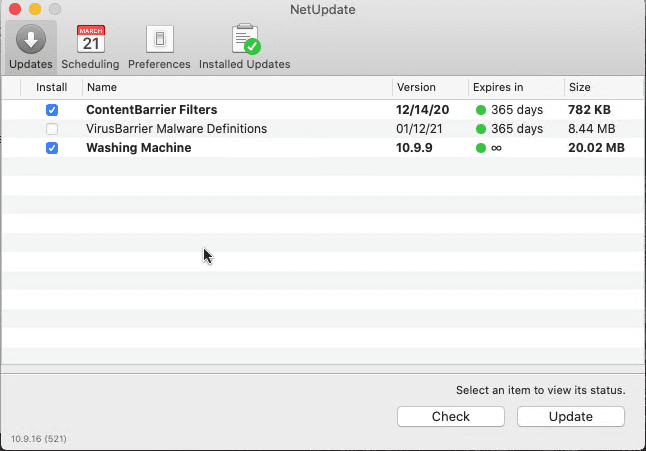
Task: Select the VirusBarrier Malware Definitions row name
Action: pyautogui.click(x=176, y=129)
